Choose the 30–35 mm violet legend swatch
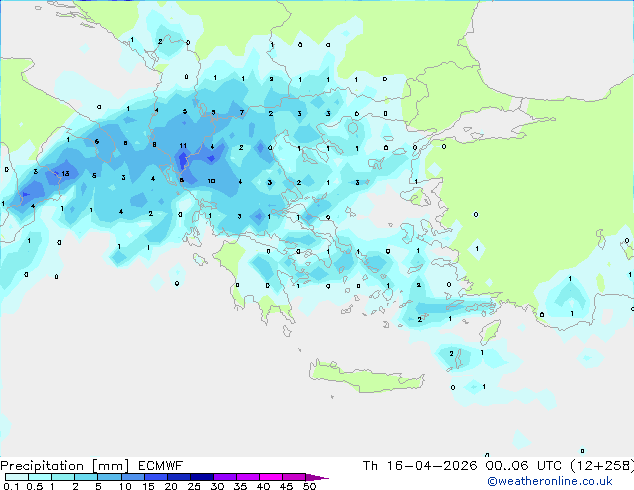The height and width of the screenshot is (490, 634). tap(224, 477)
